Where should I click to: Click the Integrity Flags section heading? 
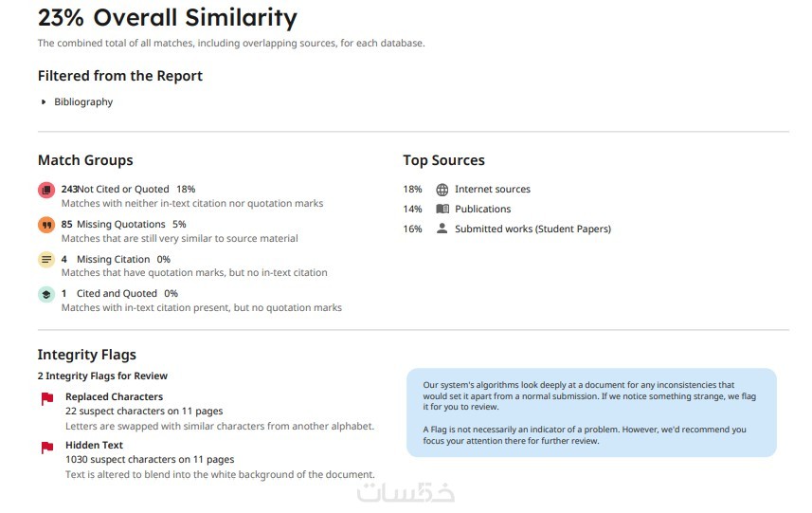click(x=87, y=355)
